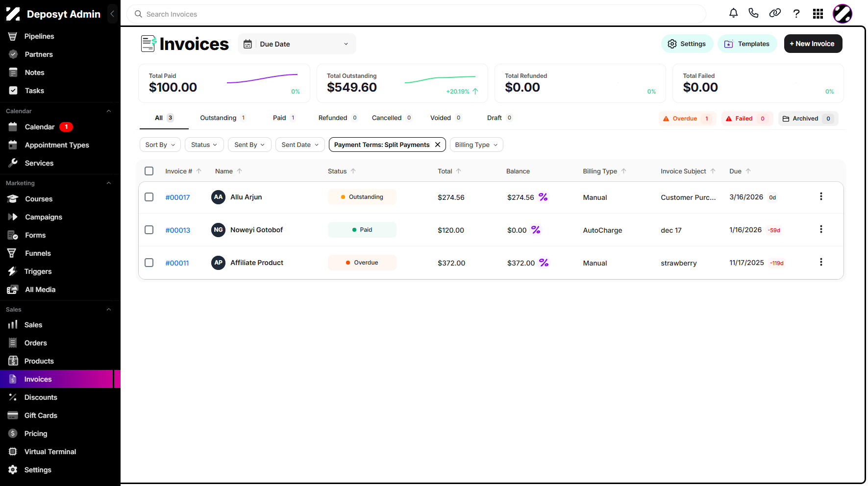
Task: Open the Status filter dropdown
Action: click(x=204, y=145)
